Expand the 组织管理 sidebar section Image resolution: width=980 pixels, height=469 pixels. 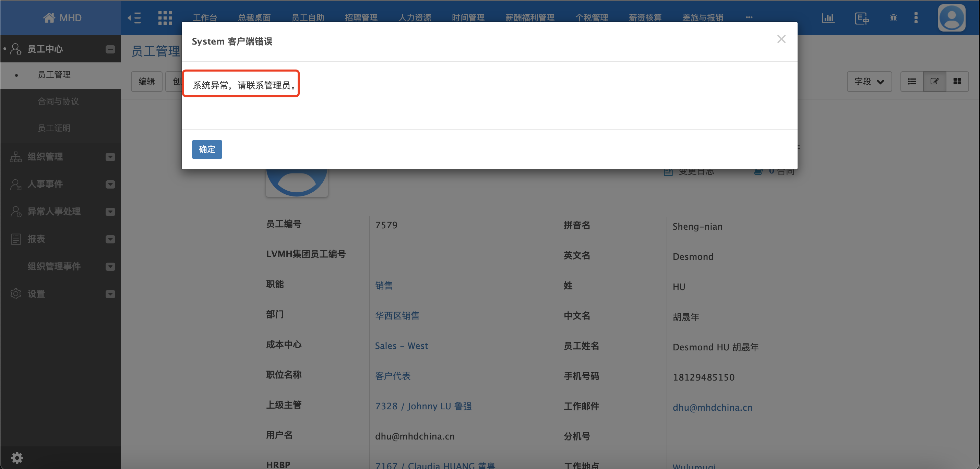(110, 156)
